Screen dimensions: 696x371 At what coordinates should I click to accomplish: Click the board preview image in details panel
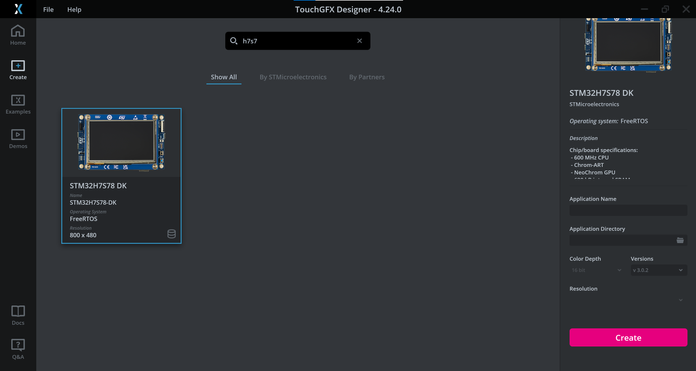point(628,44)
